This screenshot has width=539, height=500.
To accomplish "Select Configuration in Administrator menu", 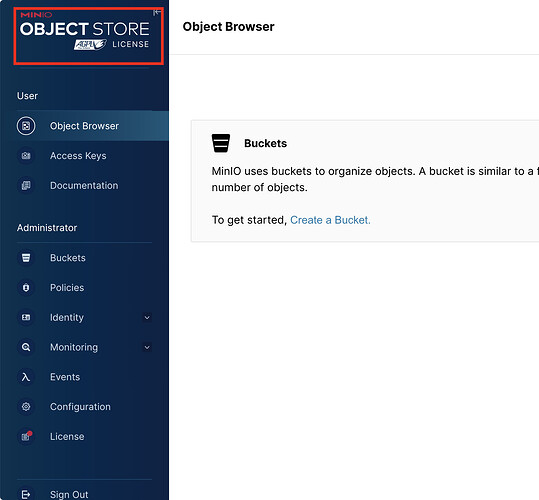I will (x=84, y=407).
